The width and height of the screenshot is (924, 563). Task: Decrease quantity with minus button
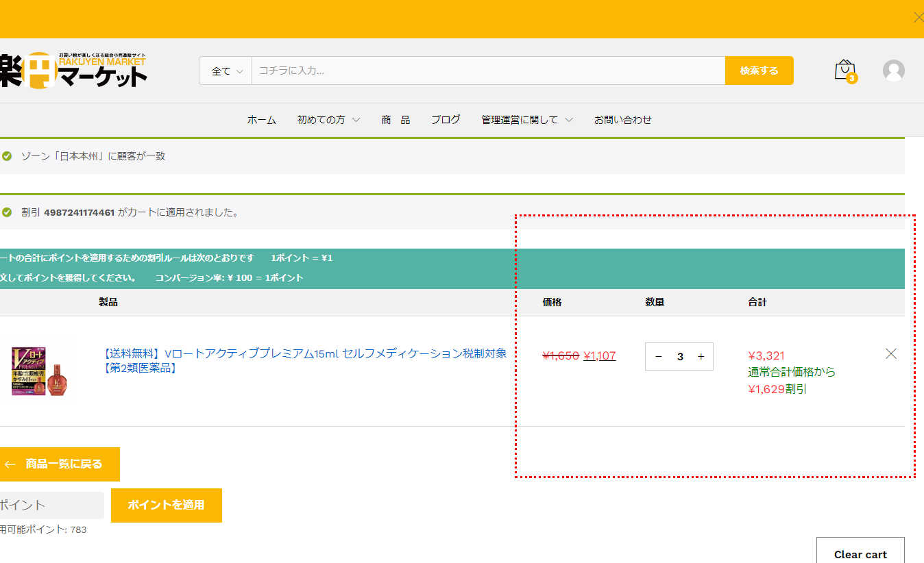click(x=659, y=356)
